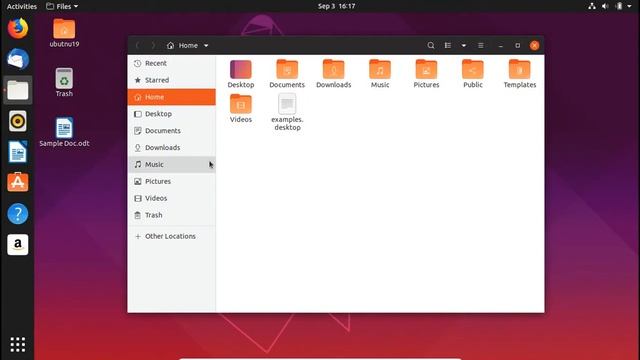Click the Files icon in the dock

(x=18, y=90)
